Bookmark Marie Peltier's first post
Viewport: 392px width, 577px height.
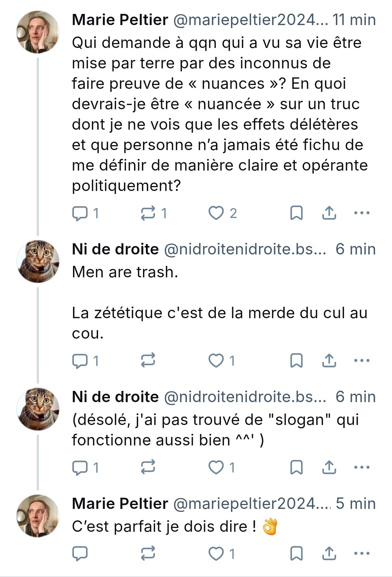click(x=296, y=213)
